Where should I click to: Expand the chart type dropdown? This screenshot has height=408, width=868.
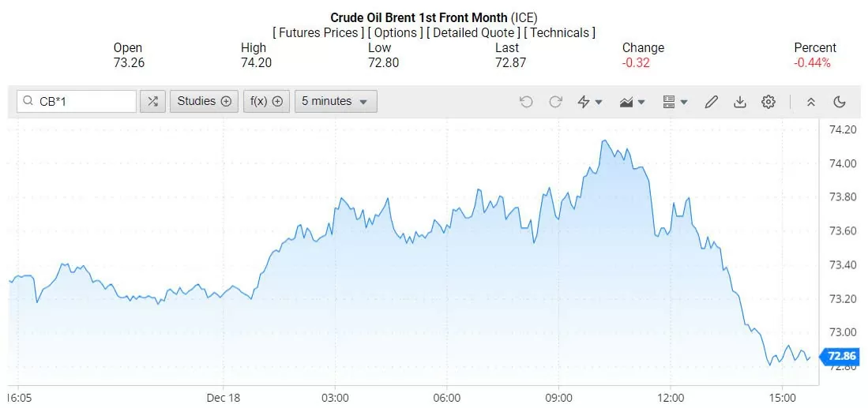(633, 101)
